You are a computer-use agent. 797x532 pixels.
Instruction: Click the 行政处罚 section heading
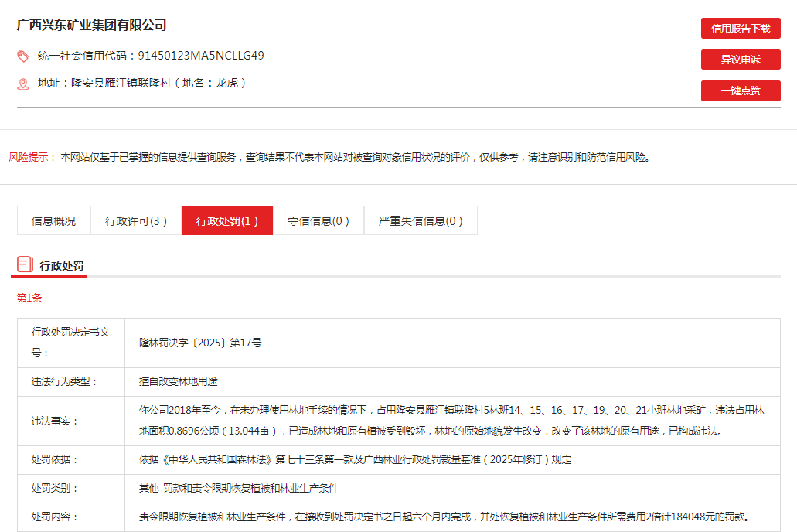pyautogui.click(x=62, y=266)
